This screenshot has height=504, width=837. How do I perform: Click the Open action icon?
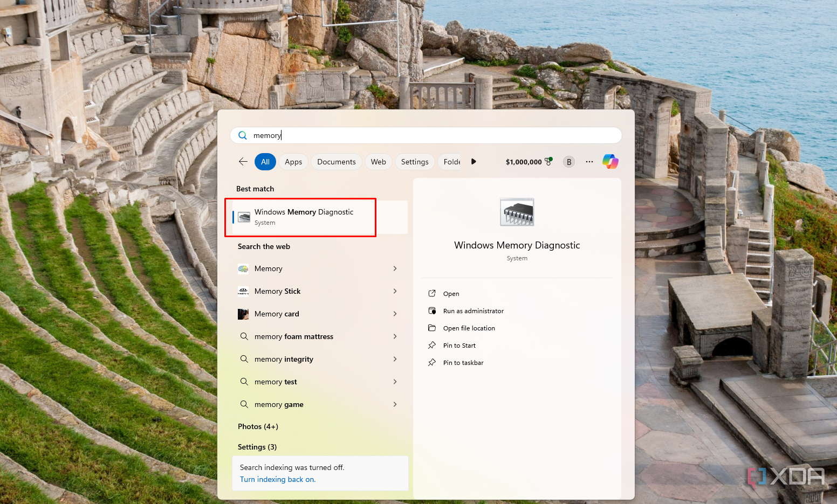tap(432, 293)
